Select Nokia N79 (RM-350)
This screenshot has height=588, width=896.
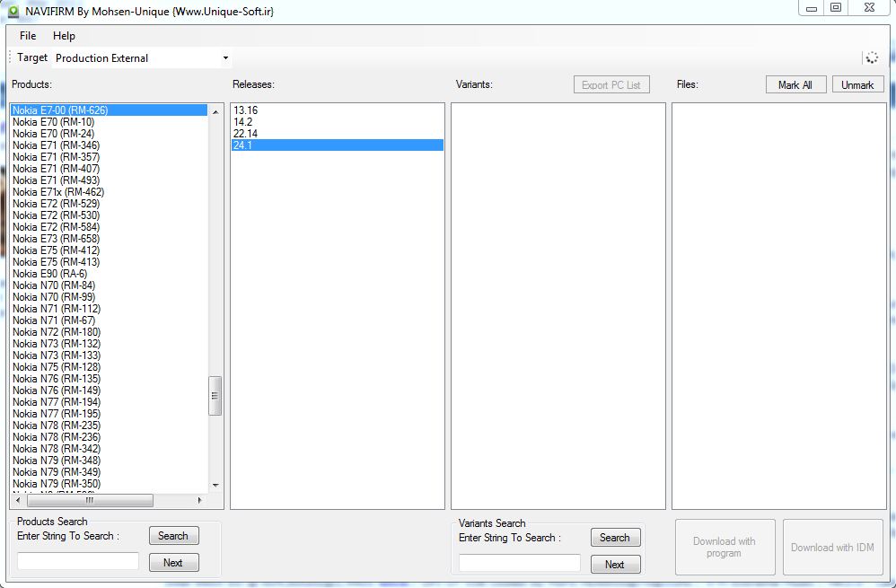[x=110, y=484]
